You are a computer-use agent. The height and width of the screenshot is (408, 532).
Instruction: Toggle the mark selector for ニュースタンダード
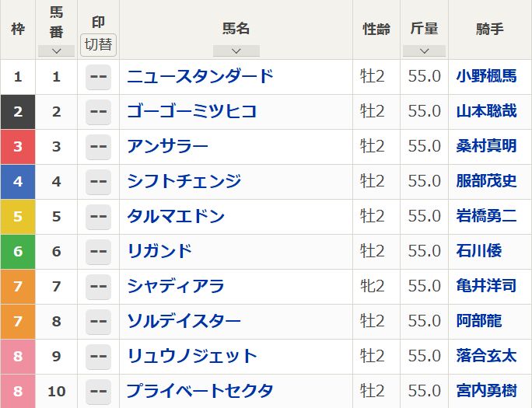point(99,77)
